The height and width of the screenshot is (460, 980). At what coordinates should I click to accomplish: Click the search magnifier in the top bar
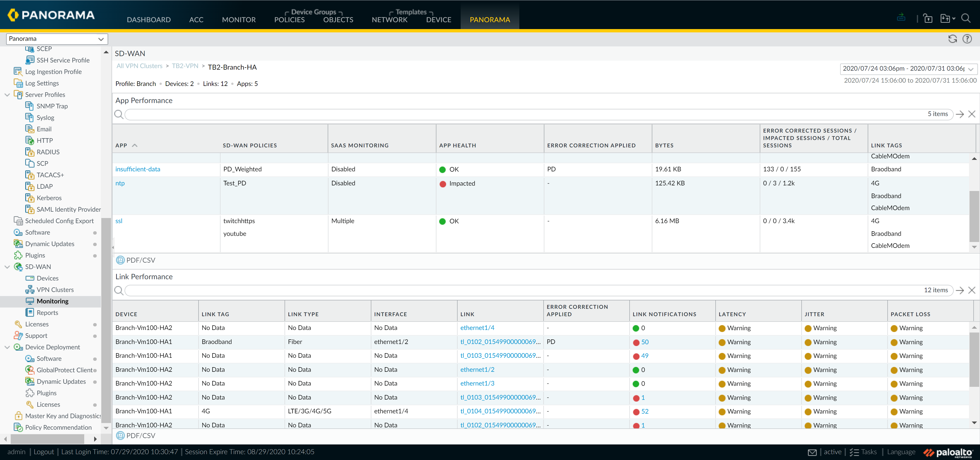point(965,18)
